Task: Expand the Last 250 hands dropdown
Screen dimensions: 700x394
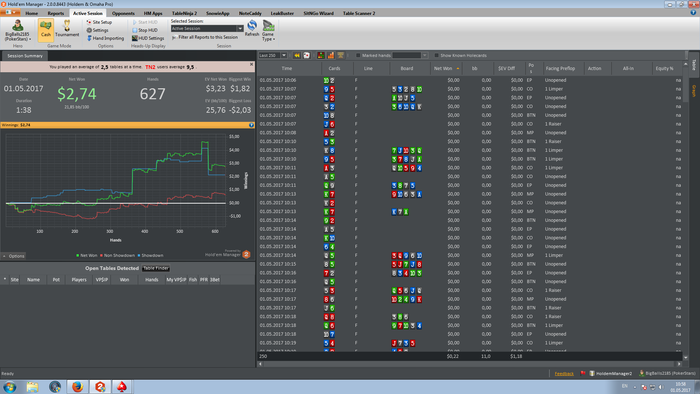Action: pyautogui.click(x=283, y=55)
